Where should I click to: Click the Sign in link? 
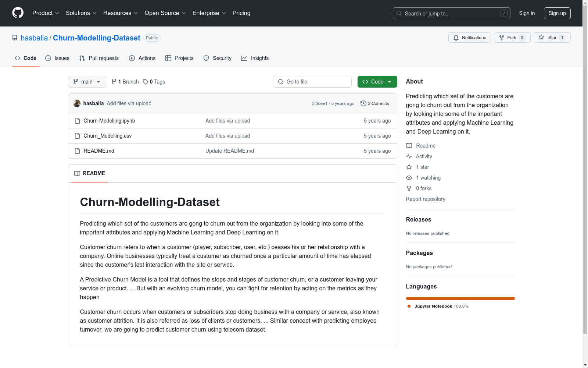(527, 13)
